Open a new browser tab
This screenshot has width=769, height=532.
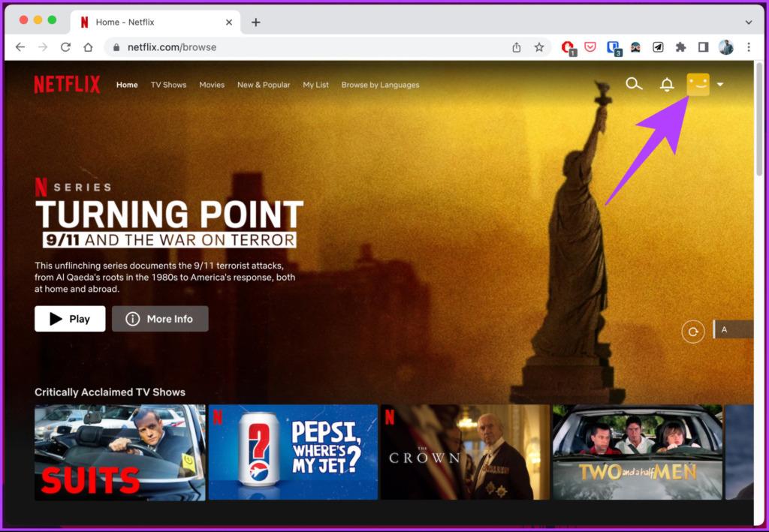pos(255,22)
